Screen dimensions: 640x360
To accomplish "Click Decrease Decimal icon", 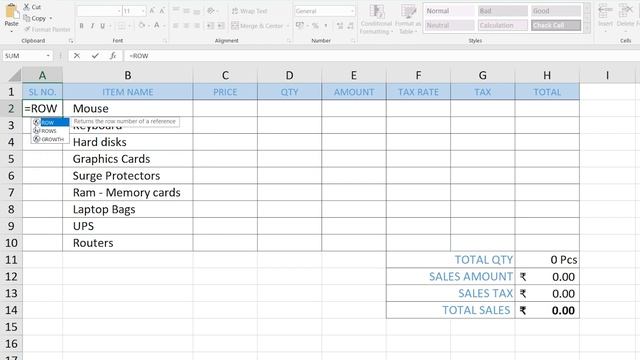I will tap(351, 26).
